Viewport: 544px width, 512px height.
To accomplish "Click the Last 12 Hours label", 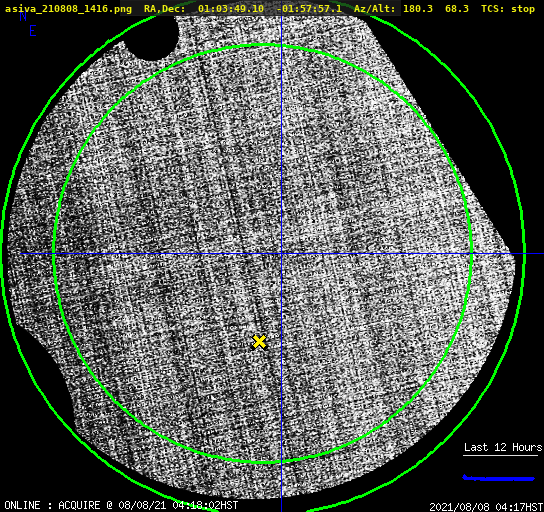I will [x=503, y=447].
